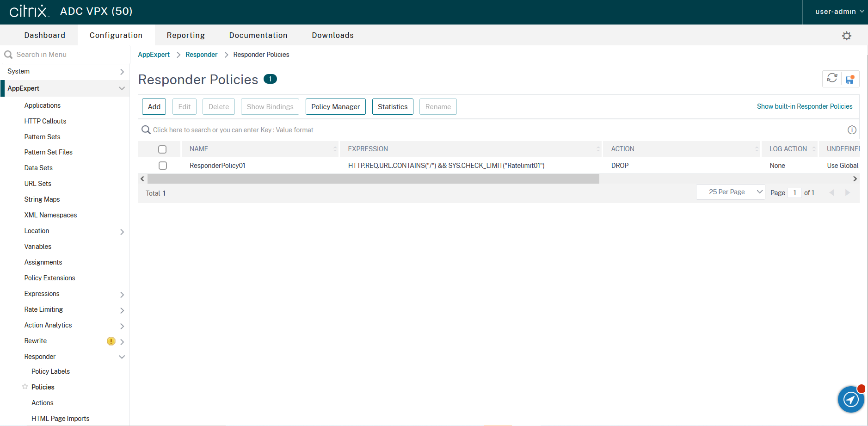Toggle the select-all header checkbox

(x=162, y=149)
